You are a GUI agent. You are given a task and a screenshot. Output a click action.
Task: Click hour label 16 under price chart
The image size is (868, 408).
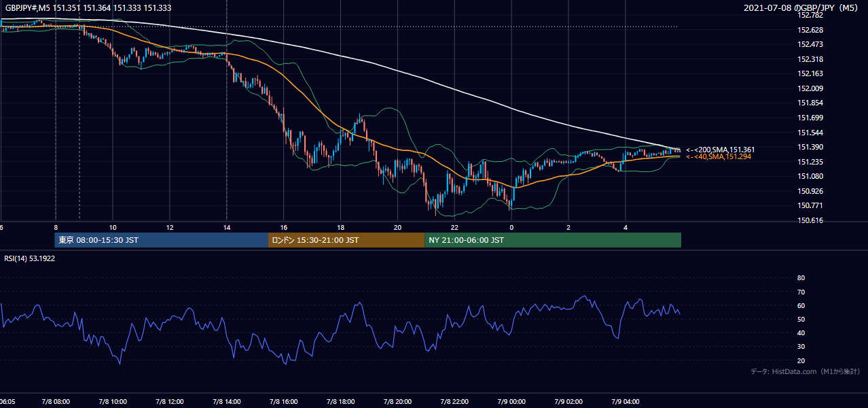(284, 228)
